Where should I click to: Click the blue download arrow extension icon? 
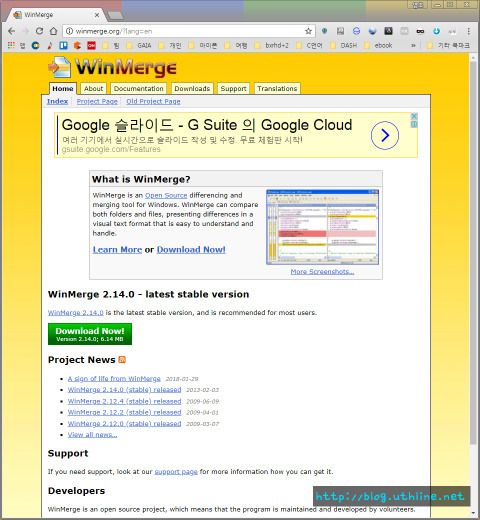click(436, 31)
